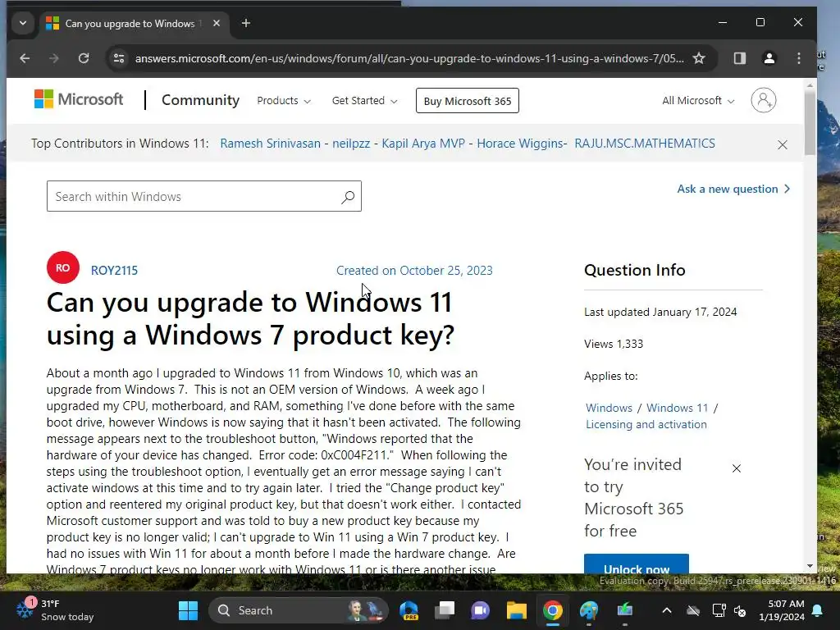Click the taskbar Search box
840x630 pixels.
299,610
